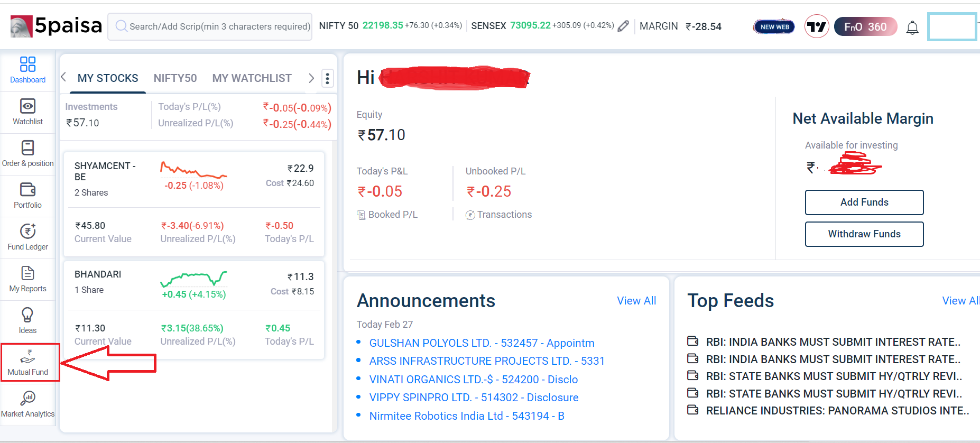Click the BHANDARI price sparkline chart
Viewport: 980px width, 443px height.
pos(193,278)
